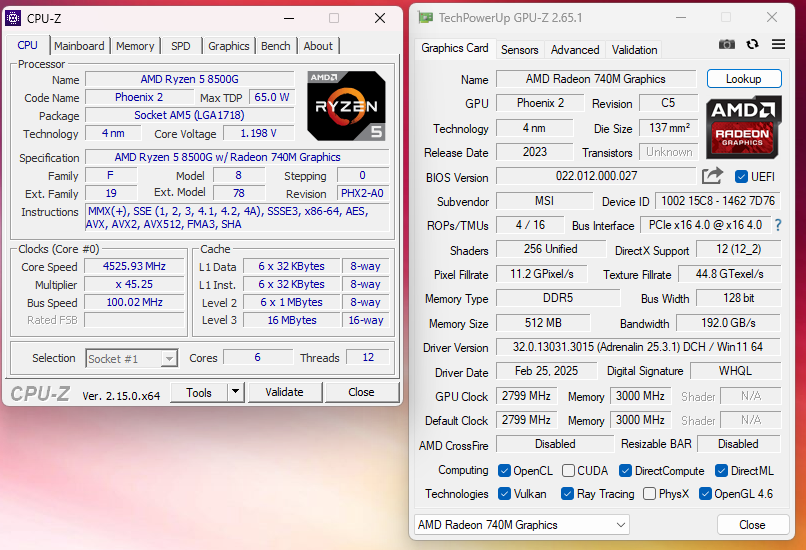Toggle the DirectCompute checkbox

[x=625, y=471]
